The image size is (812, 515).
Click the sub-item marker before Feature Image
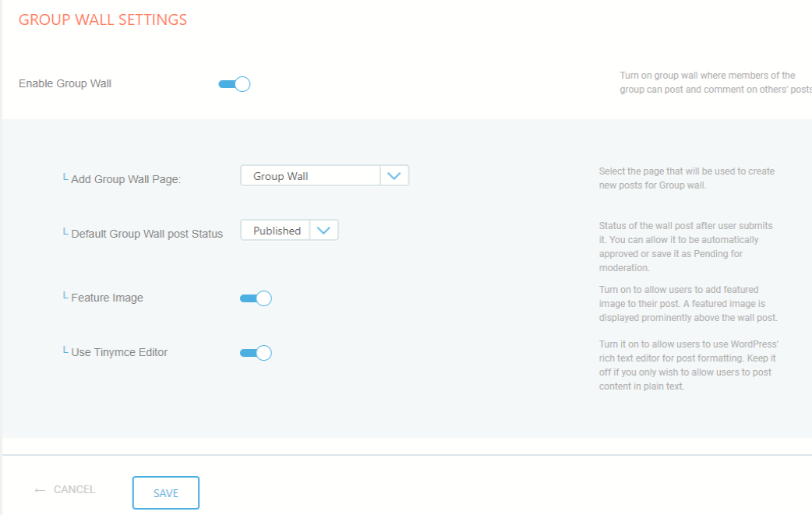pos(65,295)
